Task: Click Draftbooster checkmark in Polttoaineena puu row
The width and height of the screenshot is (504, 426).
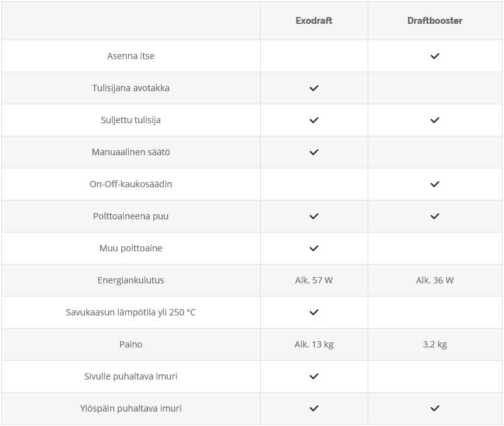Action: 435,216
